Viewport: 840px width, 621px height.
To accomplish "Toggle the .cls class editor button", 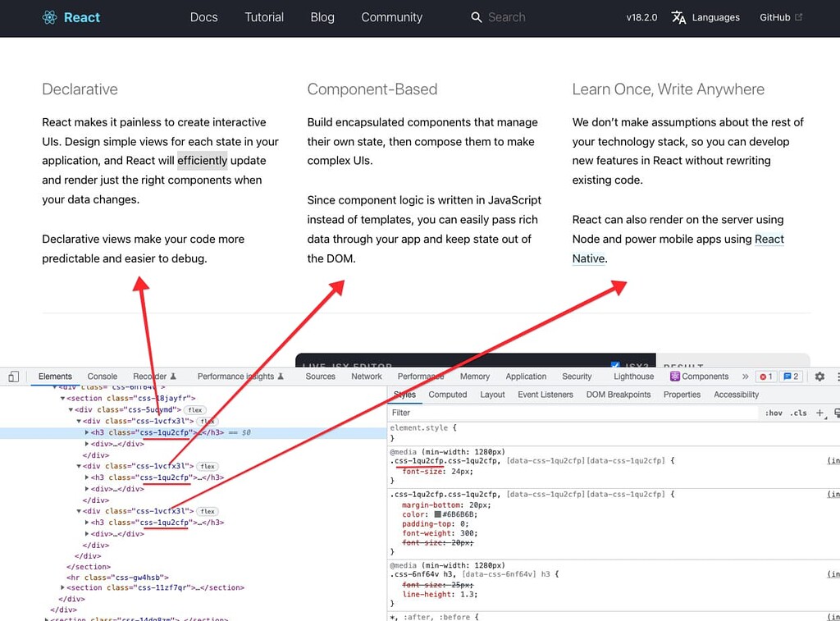I will (x=798, y=413).
